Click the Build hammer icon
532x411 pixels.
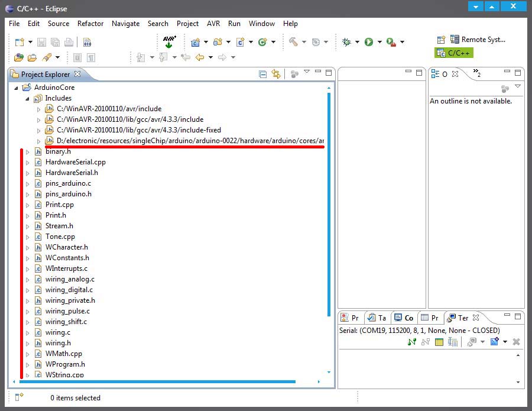tap(293, 42)
